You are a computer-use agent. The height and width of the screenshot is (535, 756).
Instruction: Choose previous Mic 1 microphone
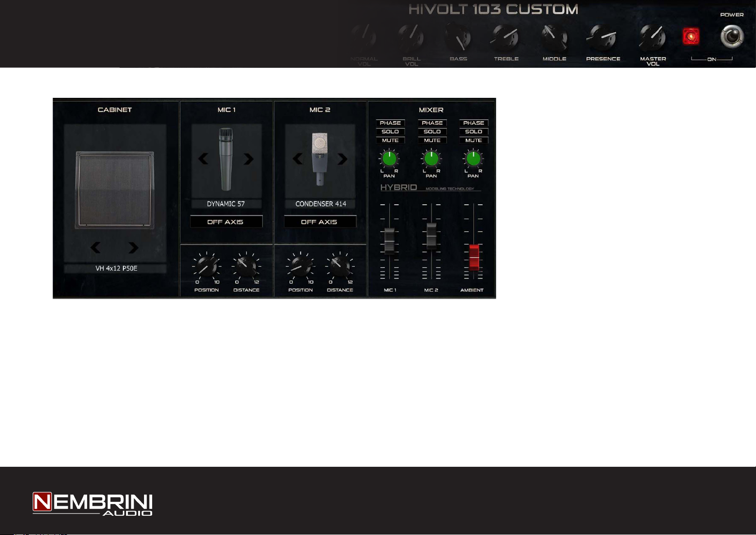point(203,159)
